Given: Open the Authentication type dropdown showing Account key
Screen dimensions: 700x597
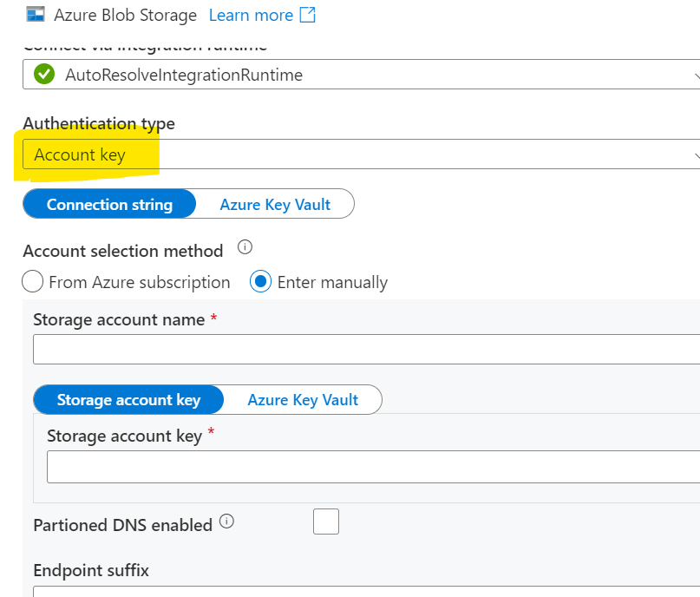Looking at the screenshot, I should 361,154.
